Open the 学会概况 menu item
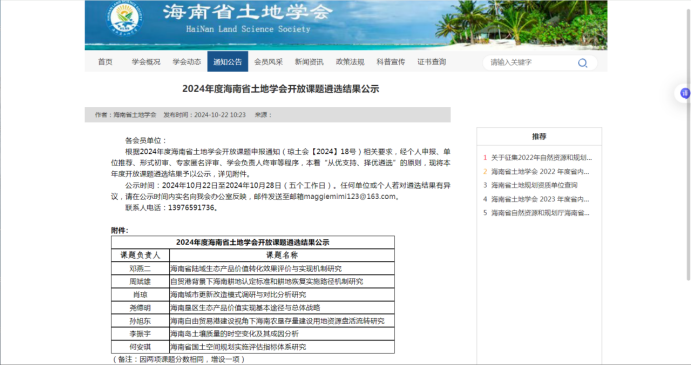 pos(146,62)
